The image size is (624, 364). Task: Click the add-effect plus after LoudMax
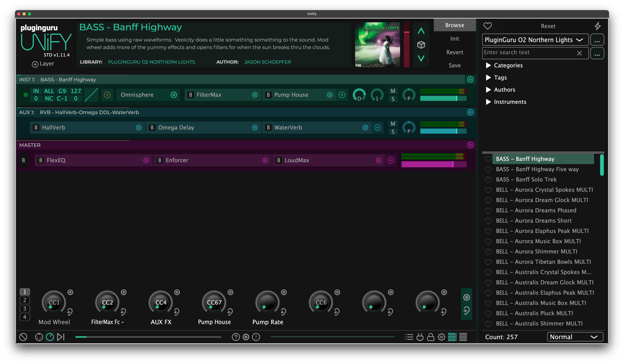391,160
